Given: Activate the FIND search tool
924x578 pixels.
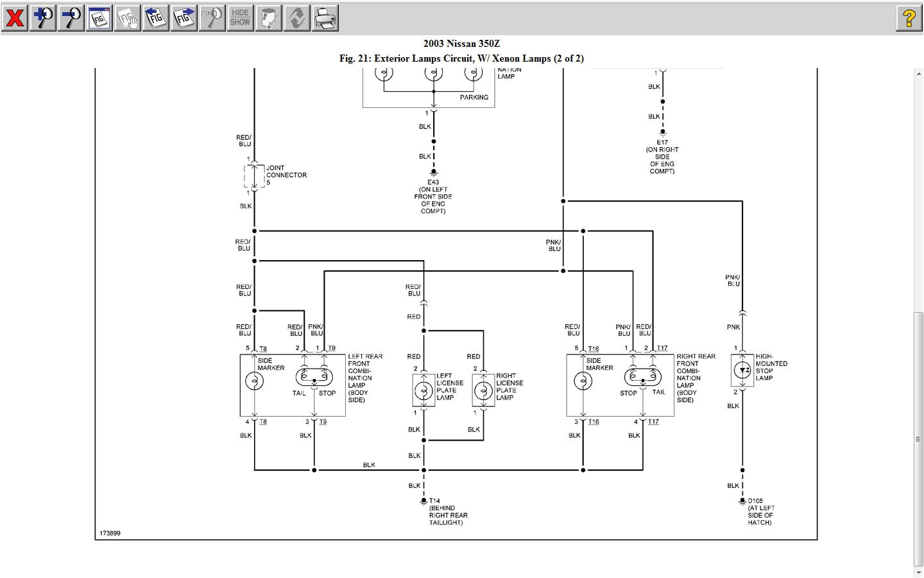Looking at the screenshot, I should 212,17.
